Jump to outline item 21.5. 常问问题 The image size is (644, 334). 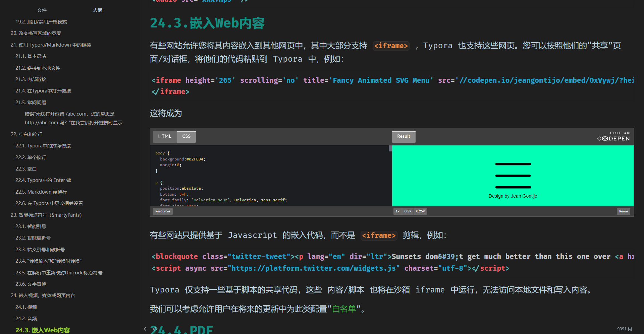[x=31, y=103]
